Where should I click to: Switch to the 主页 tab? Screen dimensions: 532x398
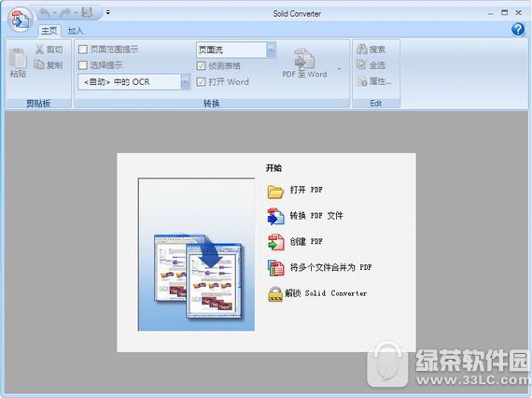pos(49,31)
